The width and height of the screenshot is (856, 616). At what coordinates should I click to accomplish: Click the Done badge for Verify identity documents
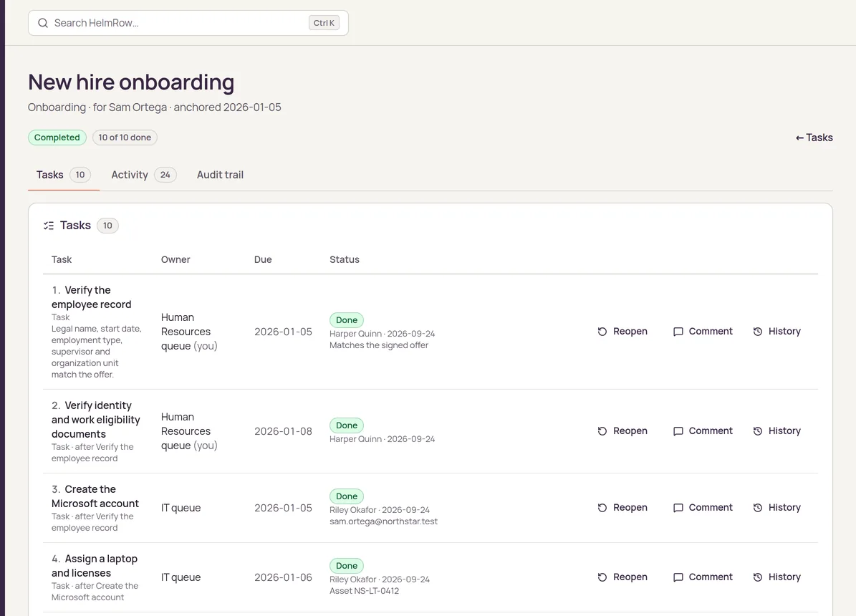[x=347, y=425]
